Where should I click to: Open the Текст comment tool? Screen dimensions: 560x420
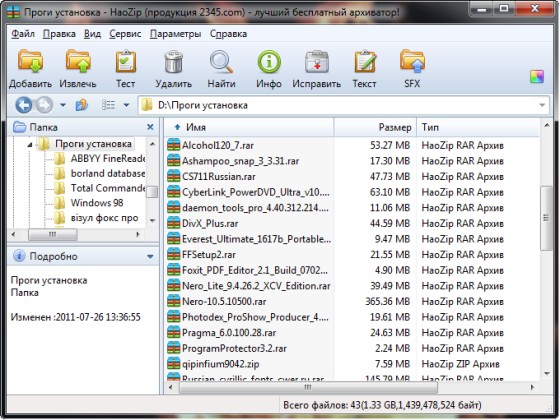(x=365, y=61)
